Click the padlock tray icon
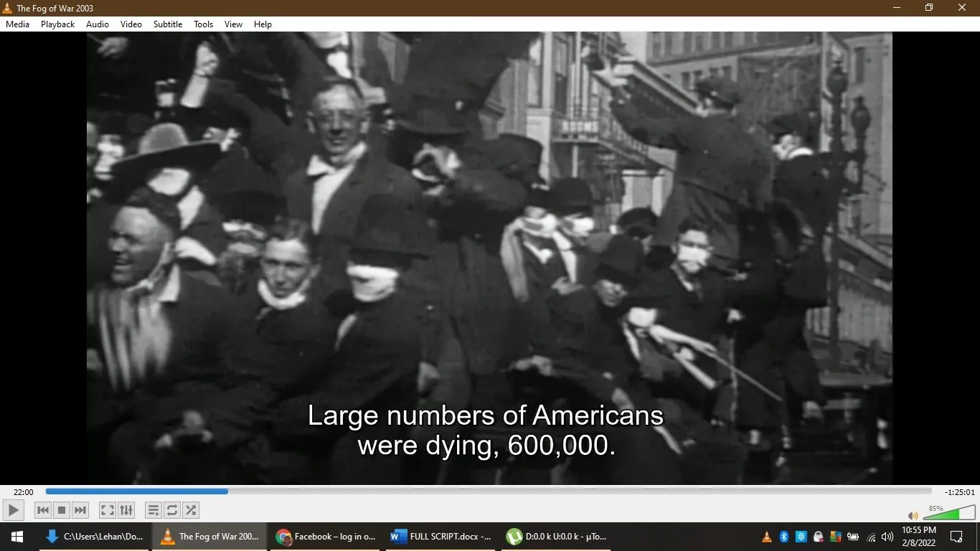The height and width of the screenshot is (551, 980). tap(819, 537)
